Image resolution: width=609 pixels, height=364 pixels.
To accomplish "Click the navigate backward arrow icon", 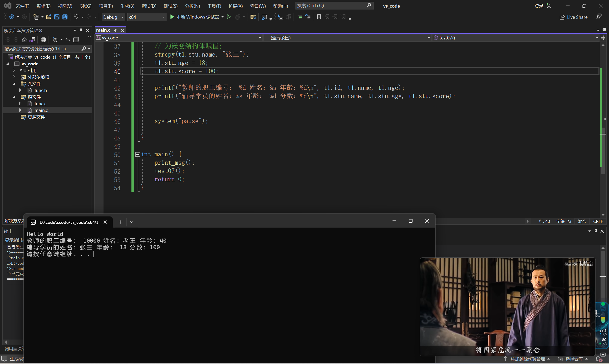I will point(12,17).
